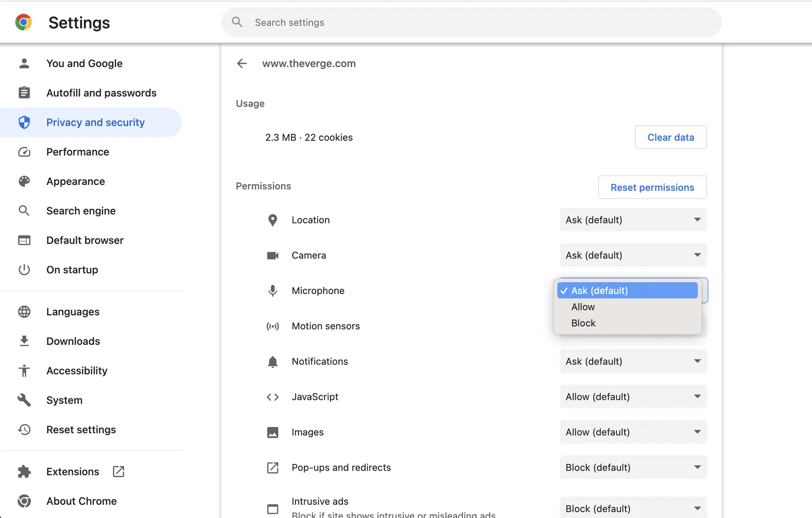Click the Languages globe icon

pos(24,312)
